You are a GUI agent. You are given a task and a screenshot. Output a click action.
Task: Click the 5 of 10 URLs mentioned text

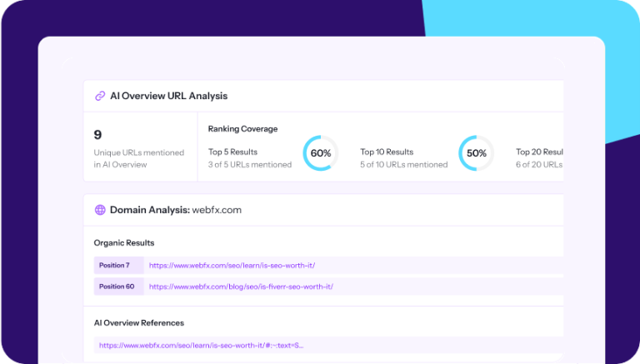(x=403, y=165)
